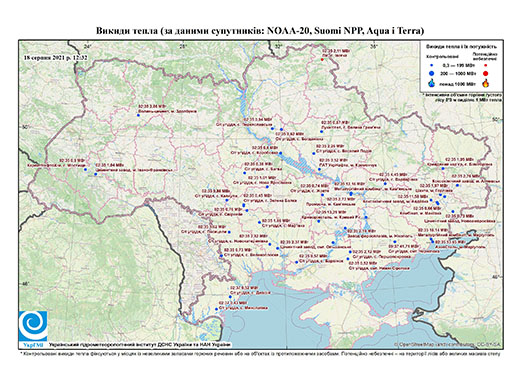520x368 pixels.
Task: Click the map title about NOAA-20 satellites
Action: tap(260, 31)
